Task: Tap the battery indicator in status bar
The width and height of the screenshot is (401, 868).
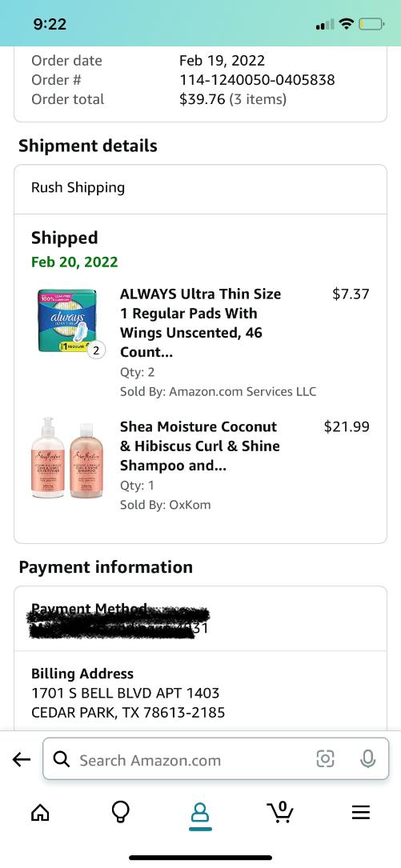Action: [372, 24]
